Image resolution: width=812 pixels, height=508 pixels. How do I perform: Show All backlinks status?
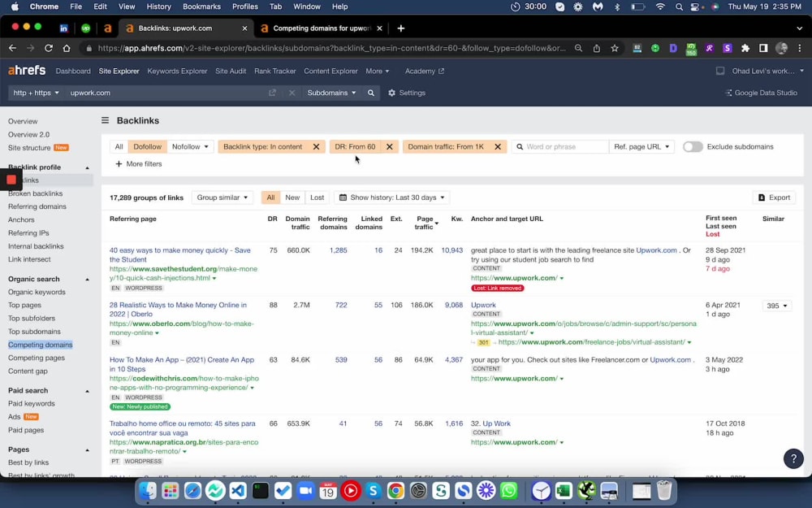click(270, 198)
